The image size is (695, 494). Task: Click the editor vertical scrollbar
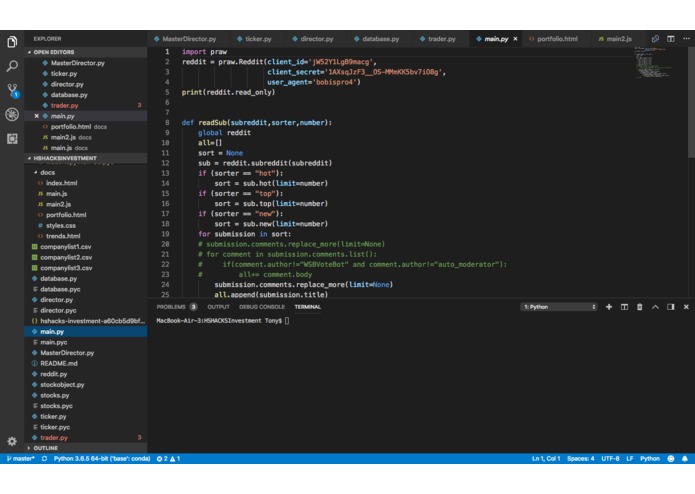[x=691, y=102]
